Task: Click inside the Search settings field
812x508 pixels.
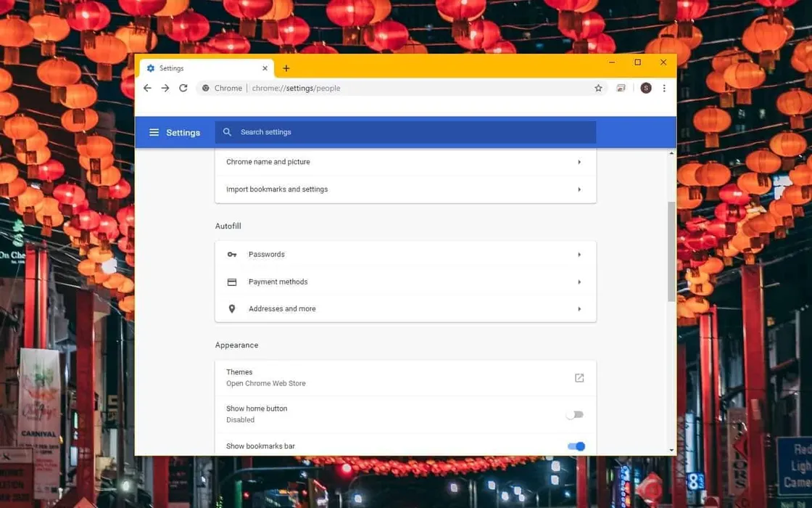Action: click(326, 132)
